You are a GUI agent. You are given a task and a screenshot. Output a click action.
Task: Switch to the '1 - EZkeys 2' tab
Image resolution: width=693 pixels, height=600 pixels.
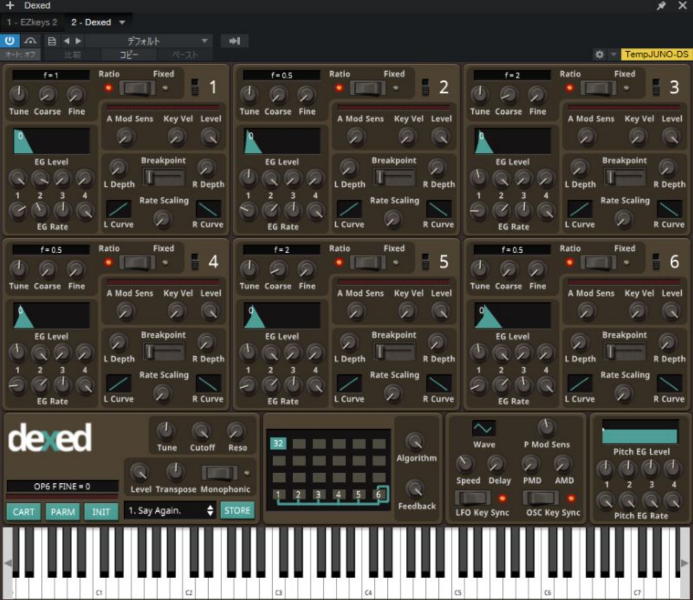31,22
